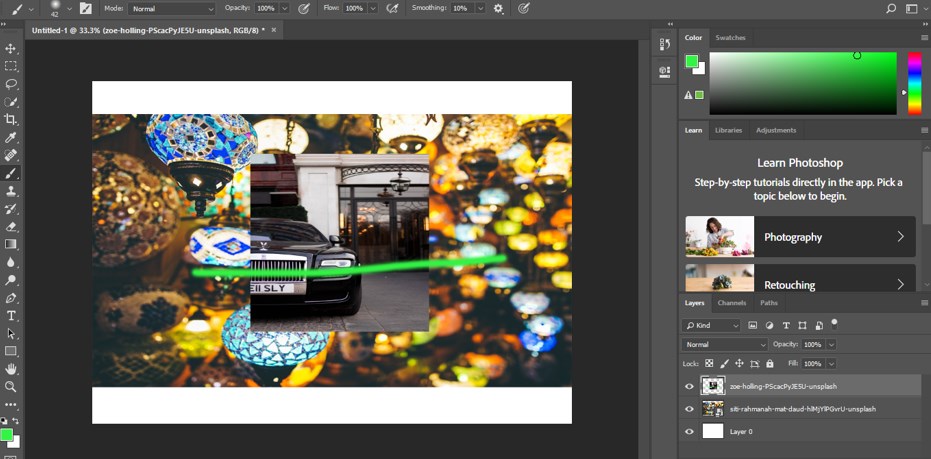931x459 pixels.
Task: Hide the siti-rahmanah layer
Action: point(689,409)
